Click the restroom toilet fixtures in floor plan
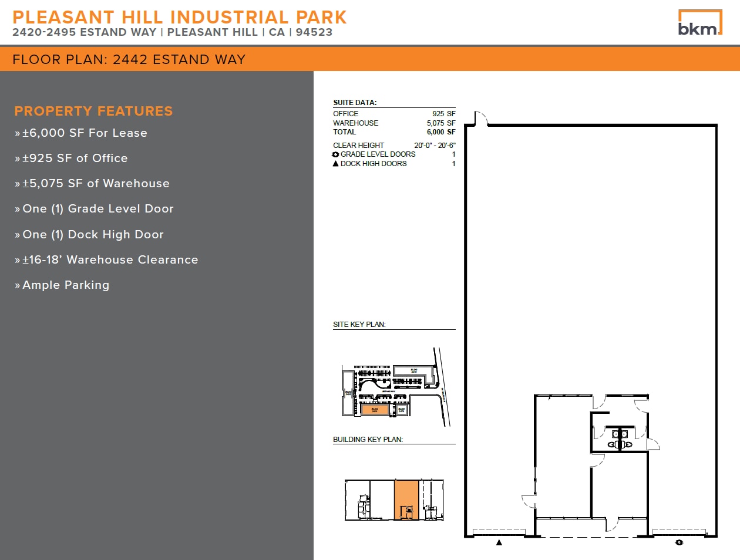Viewport: 740px width, 560px height. [x=620, y=439]
